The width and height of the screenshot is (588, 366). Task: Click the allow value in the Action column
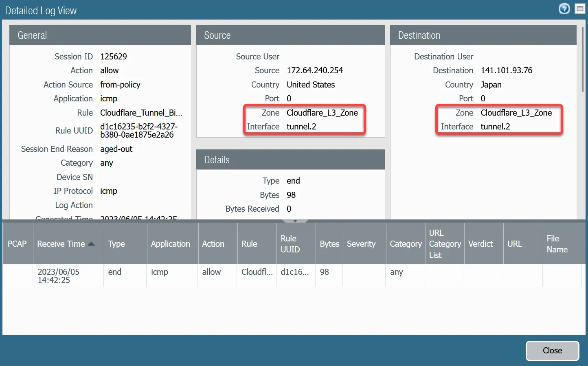click(x=211, y=272)
